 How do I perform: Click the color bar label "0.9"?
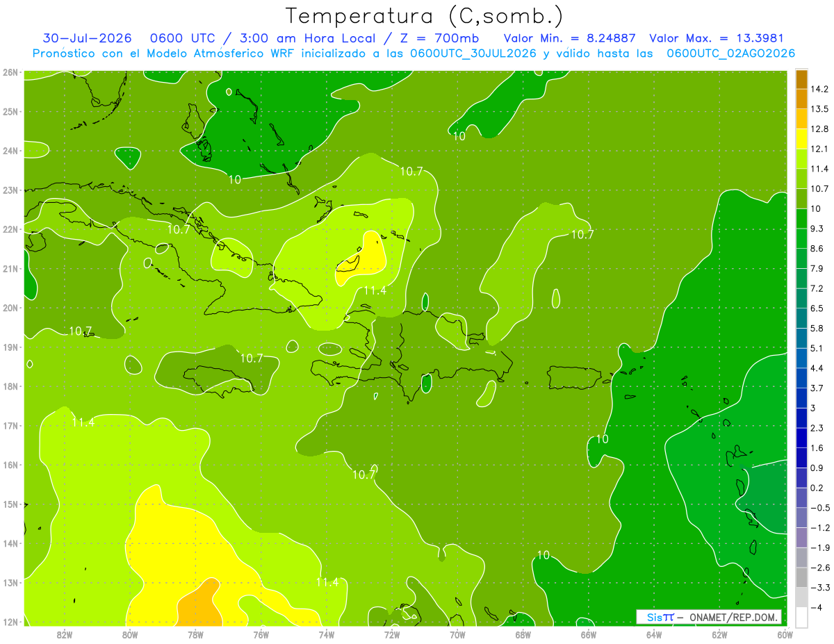click(x=817, y=468)
